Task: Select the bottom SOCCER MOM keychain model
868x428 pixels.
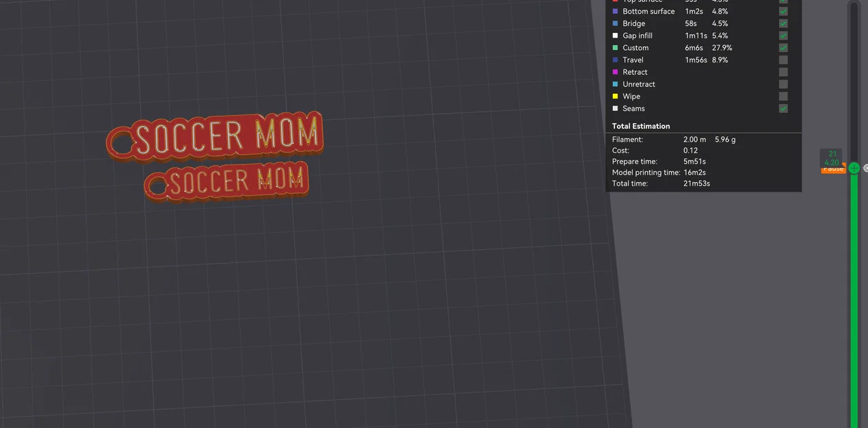Action: [x=226, y=181]
